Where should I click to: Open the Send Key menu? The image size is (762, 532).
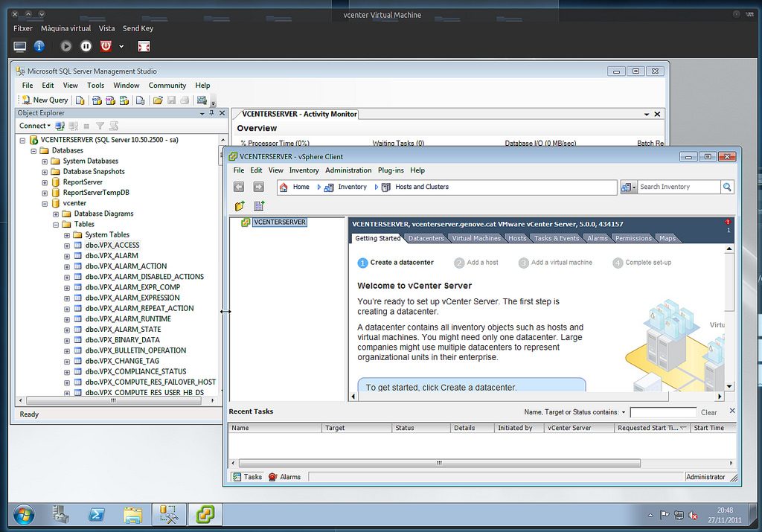(138, 28)
